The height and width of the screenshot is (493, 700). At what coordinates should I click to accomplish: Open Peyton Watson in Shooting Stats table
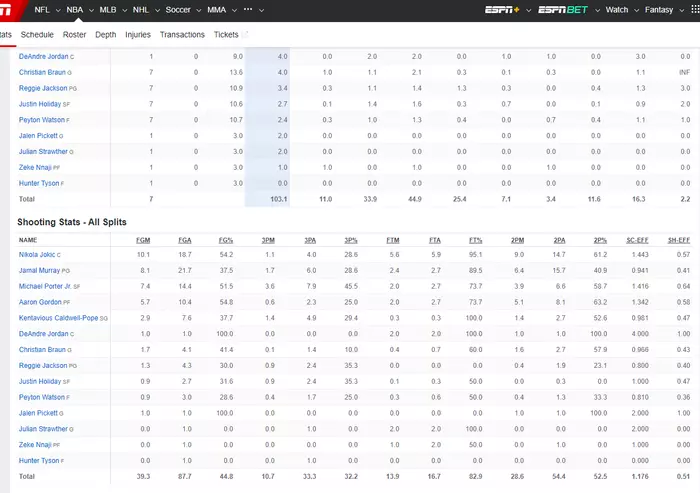click(x=42, y=397)
